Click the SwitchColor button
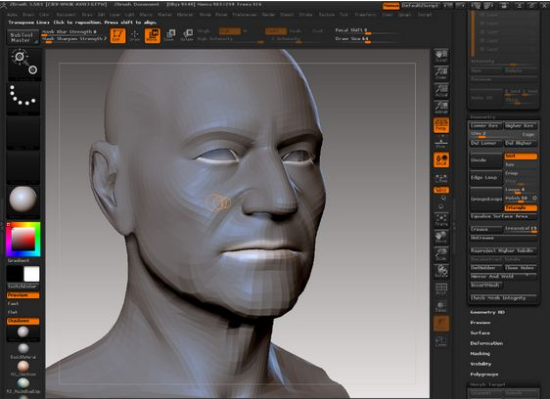This screenshot has height=399, width=550. click(22, 286)
